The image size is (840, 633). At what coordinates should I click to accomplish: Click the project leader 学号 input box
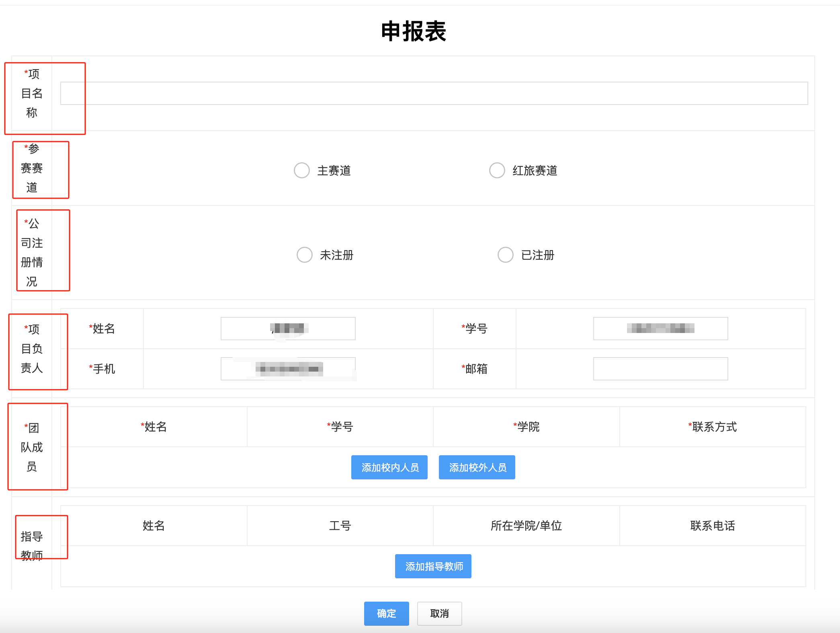click(660, 329)
